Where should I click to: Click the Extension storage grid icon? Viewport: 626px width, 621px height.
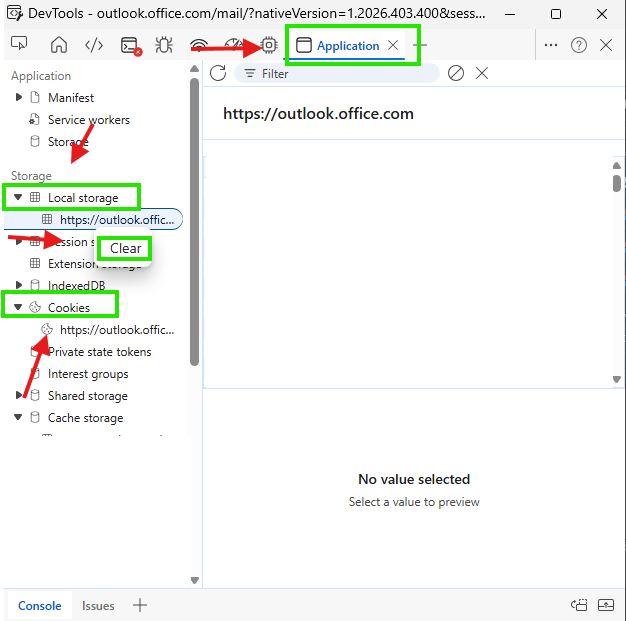tap(35, 263)
